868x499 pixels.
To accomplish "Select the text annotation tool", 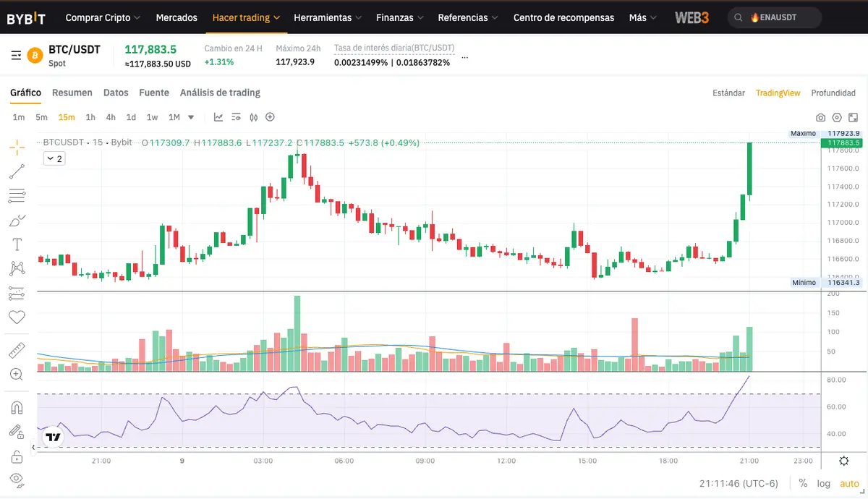I will (x=17, y=244).
